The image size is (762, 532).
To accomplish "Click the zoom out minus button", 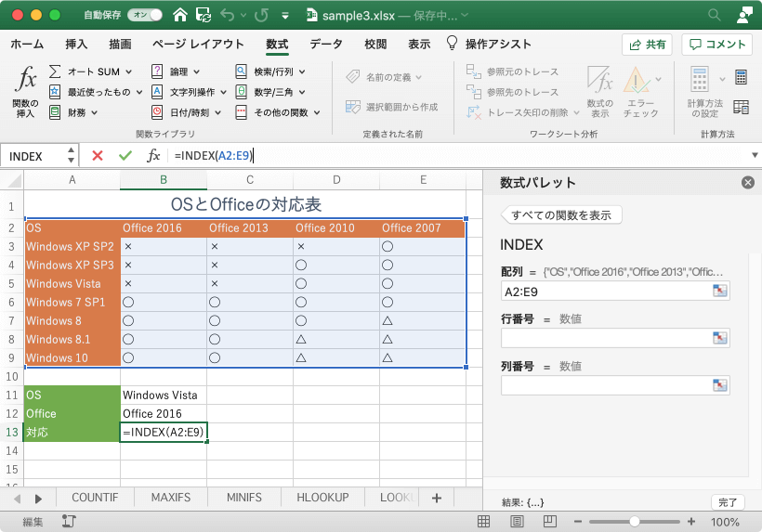I will pyautogui.click(x=578, y=522).
